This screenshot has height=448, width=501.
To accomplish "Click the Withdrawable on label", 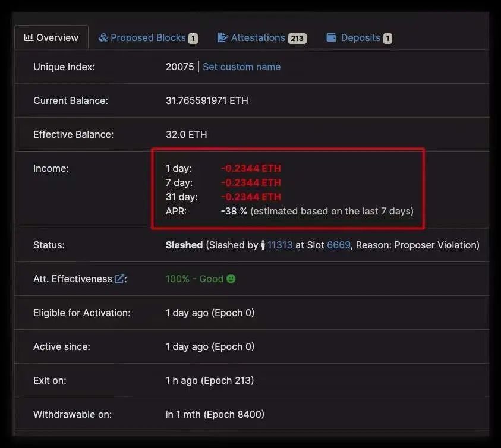I will (73, 415).
